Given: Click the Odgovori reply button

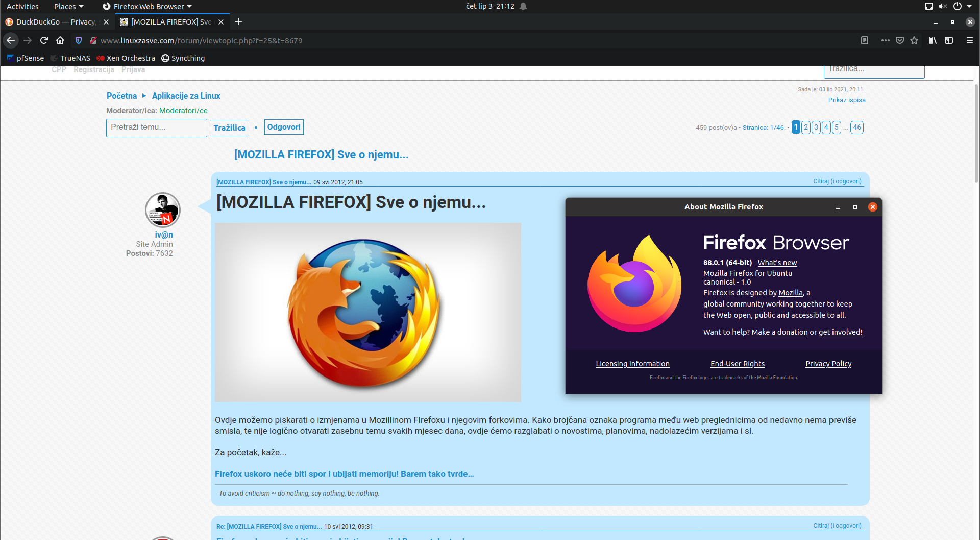Looking at the screenshot, I should point(284,127).
